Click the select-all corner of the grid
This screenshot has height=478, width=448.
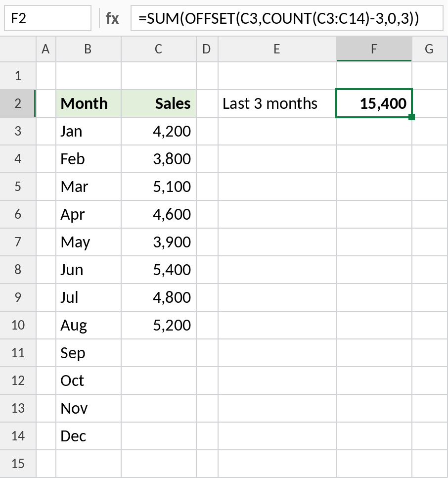18,49
